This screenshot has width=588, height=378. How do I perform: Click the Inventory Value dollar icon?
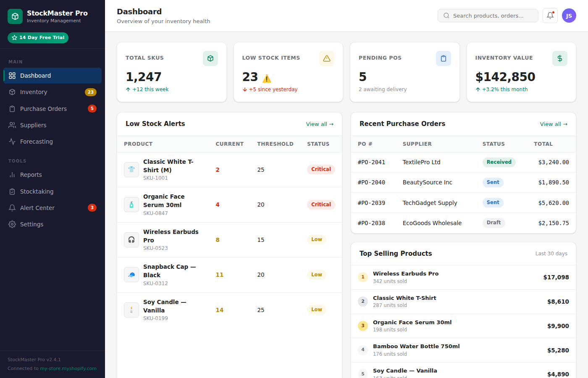(560, 58)
